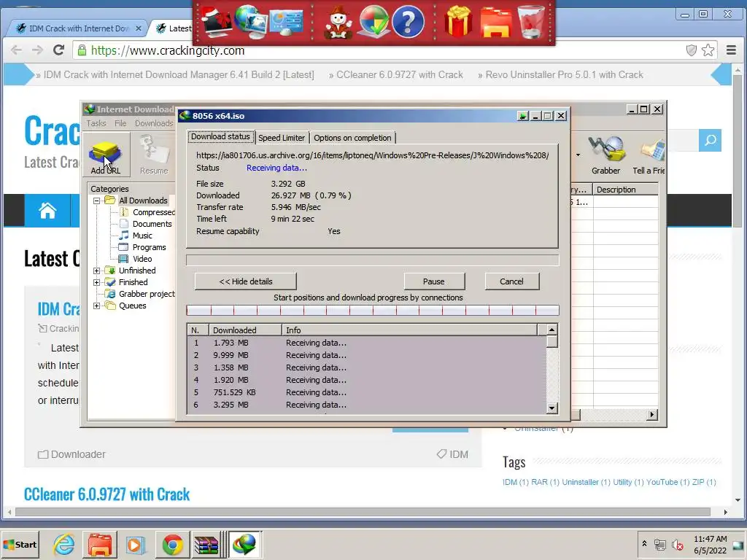Cancel the current download
The height and width of the screenshot is (560, 747).
point(511,281)
